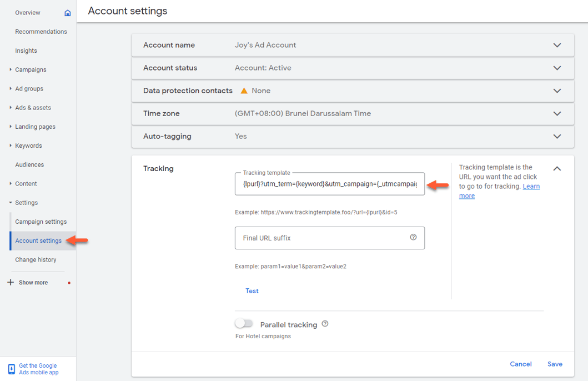Viewport: 588px width, 381px height.
Task: Open Change history in the sidebar
Action: coord(36,259)
